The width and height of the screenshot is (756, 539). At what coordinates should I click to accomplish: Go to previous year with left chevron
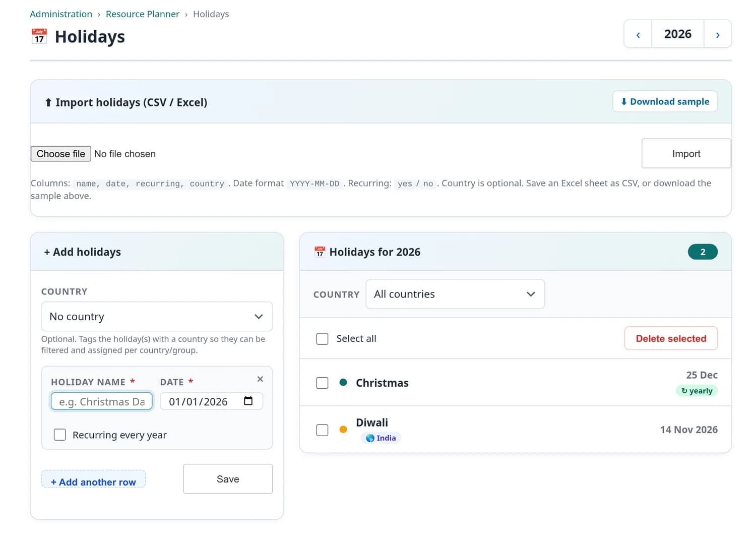(x=638, y=34)
